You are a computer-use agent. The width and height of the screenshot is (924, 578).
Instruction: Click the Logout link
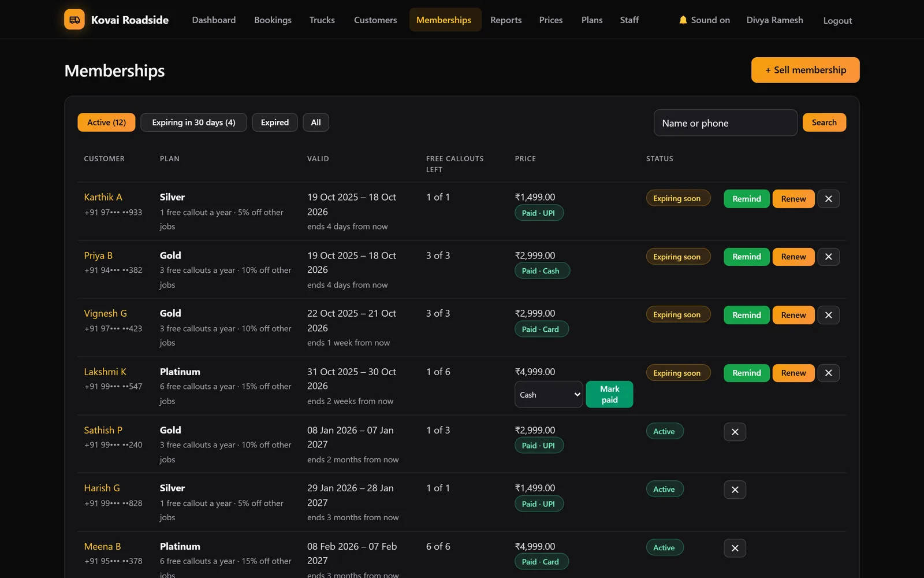pos(837,21)
